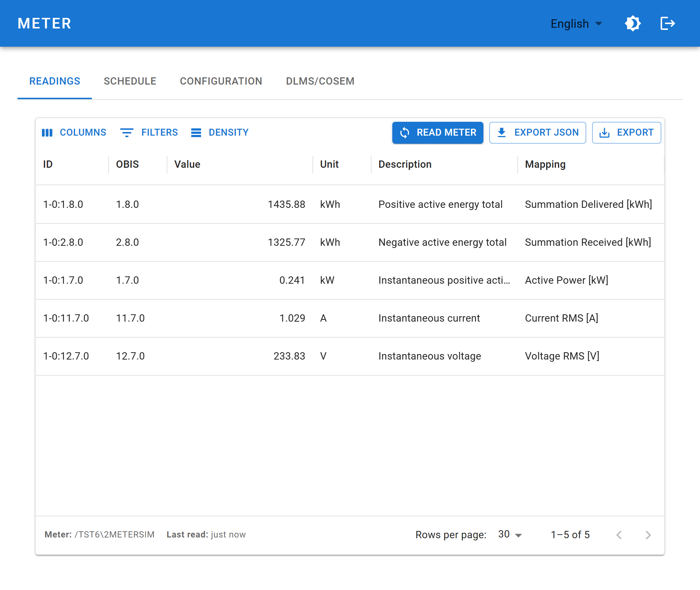The image size is (700, 590).
Task: Go to the next page arrow
Action: pyautogui.click(x=648, y=535)
